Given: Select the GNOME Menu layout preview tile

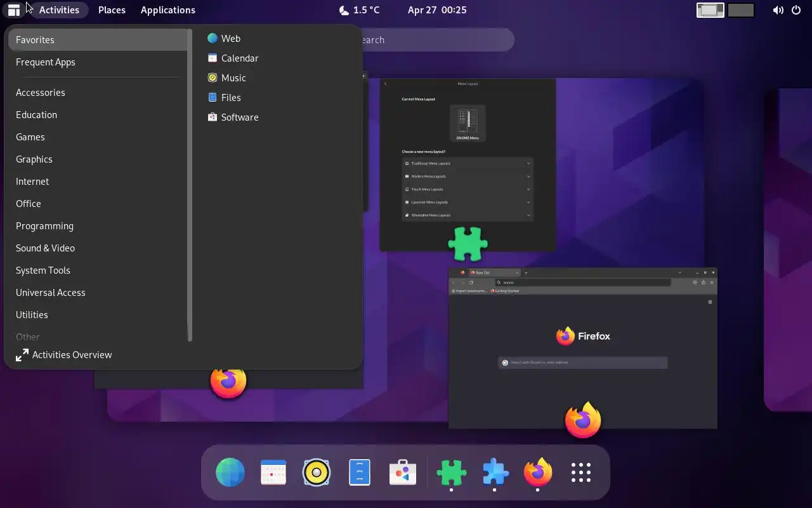Looking at the screenshot, I should coord(468,123).
